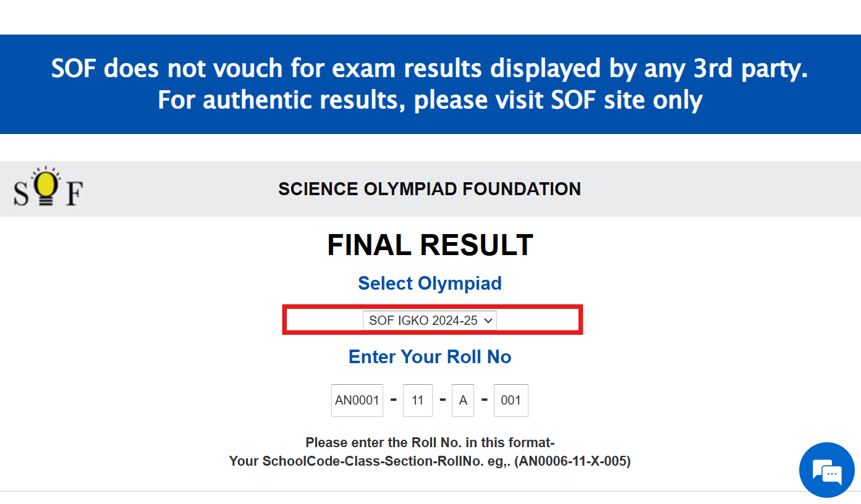Click the roll number format instruction text
Viewport: 861px width, 504px height.
click(430, 443)
